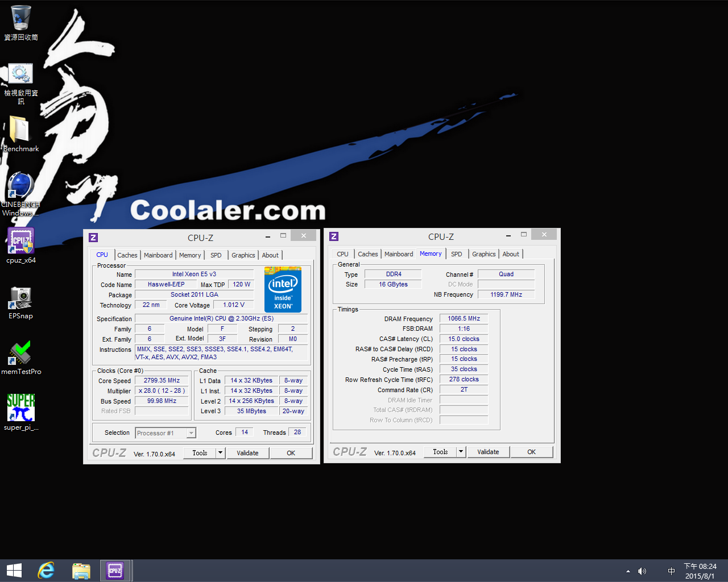Select CPU tab in left CPU-Z window
728x582 pixels.
coord(102,255)
